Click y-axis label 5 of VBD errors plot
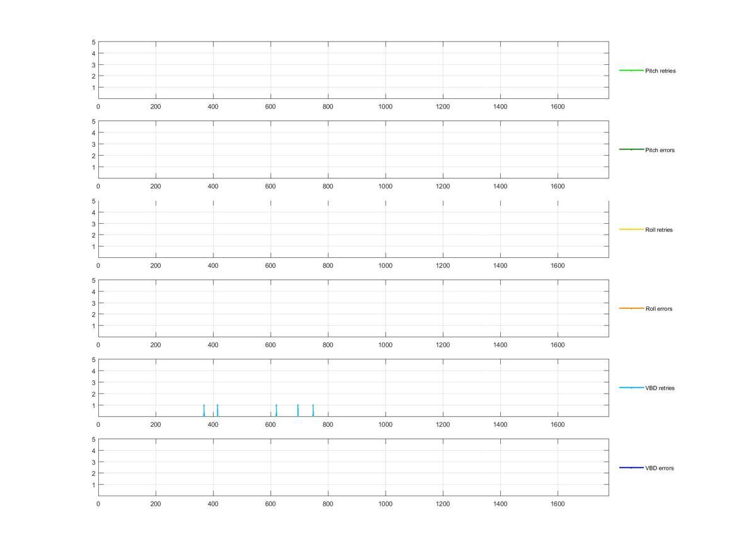Viewport: 756px width, 558px height. [93, 439]
